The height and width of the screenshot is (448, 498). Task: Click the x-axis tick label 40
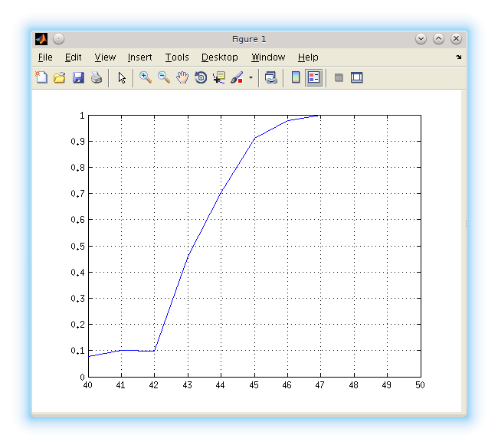[x=87, y=385]
